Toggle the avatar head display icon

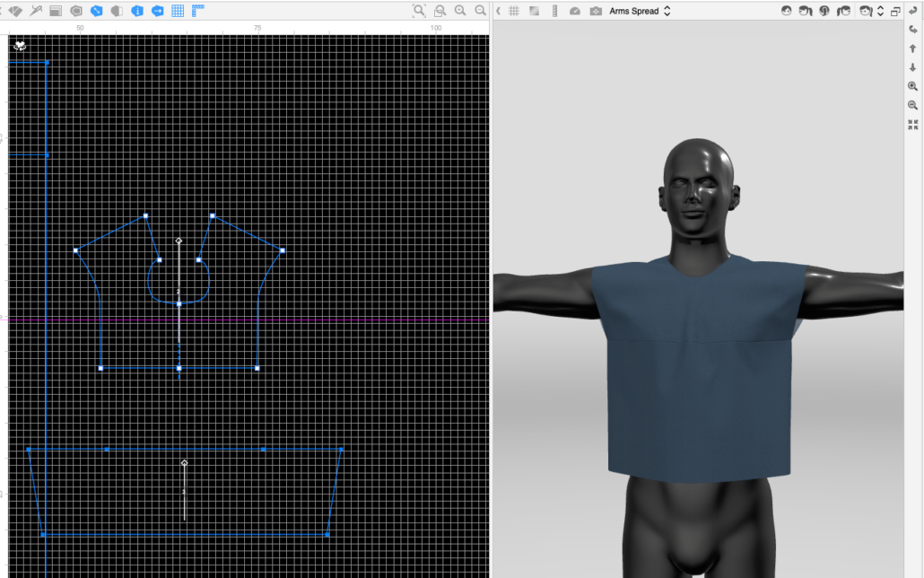pos(787,11)
